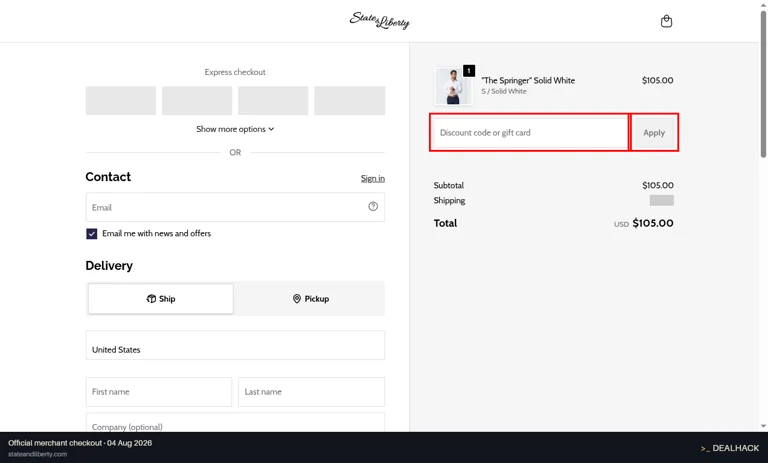The height and width of the screenshot is (463, 768).
Task: Click the Subtotal label
Action: [449, 185]
